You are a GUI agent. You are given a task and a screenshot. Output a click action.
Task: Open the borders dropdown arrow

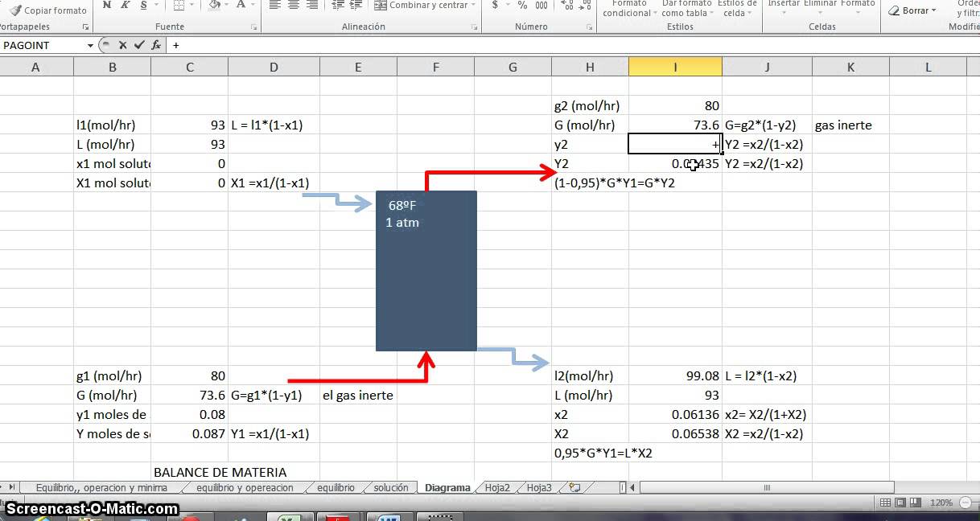191,5
